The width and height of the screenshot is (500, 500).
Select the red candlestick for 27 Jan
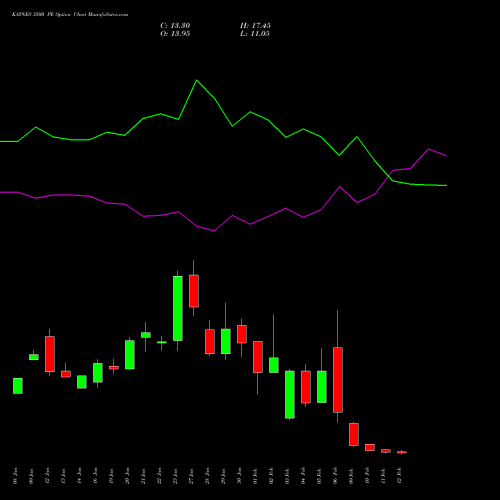(x=194, y=291)
